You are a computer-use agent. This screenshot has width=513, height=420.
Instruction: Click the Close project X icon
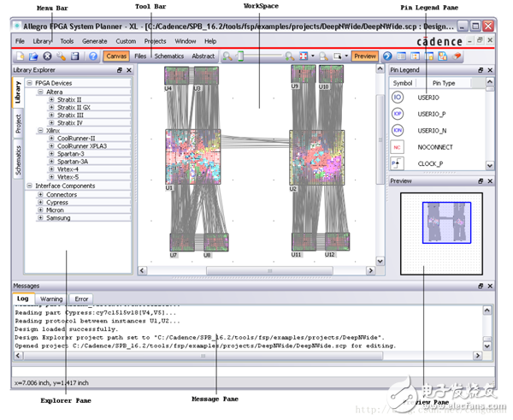[x=47, y=56]
